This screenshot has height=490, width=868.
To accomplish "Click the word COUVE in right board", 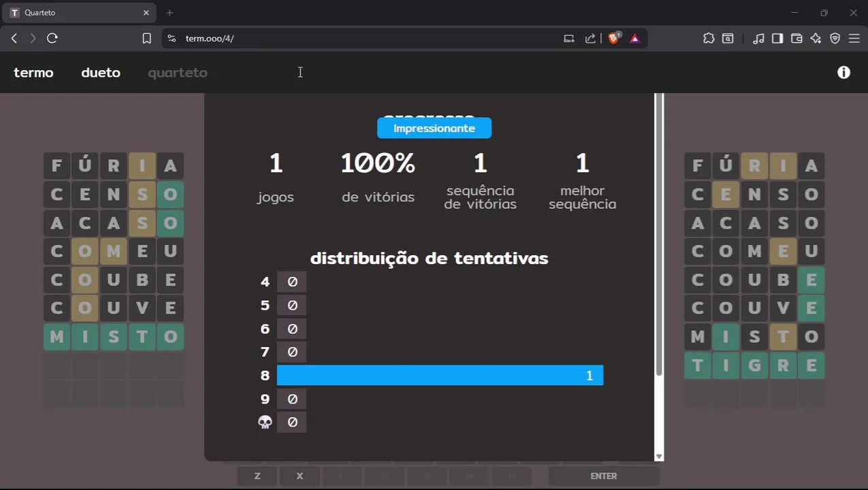I will pos(754,308).
